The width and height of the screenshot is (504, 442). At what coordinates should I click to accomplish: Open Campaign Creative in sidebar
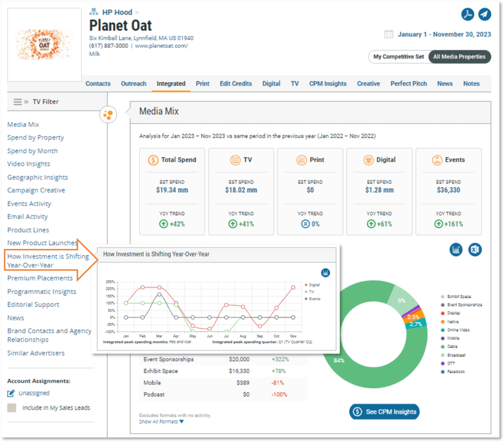point(36,190)
